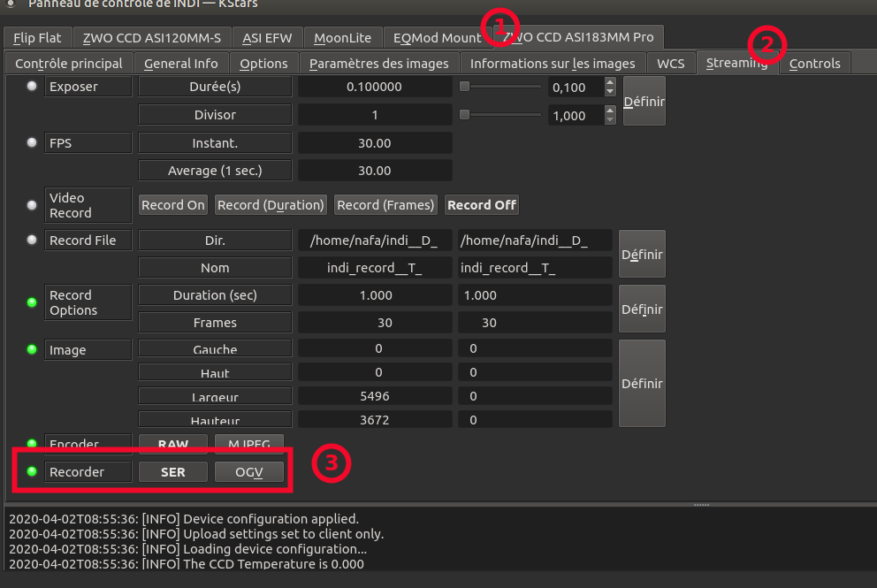Open the EQMod Mount tab
Screen dimensions: 877x588
pos(437,37)
